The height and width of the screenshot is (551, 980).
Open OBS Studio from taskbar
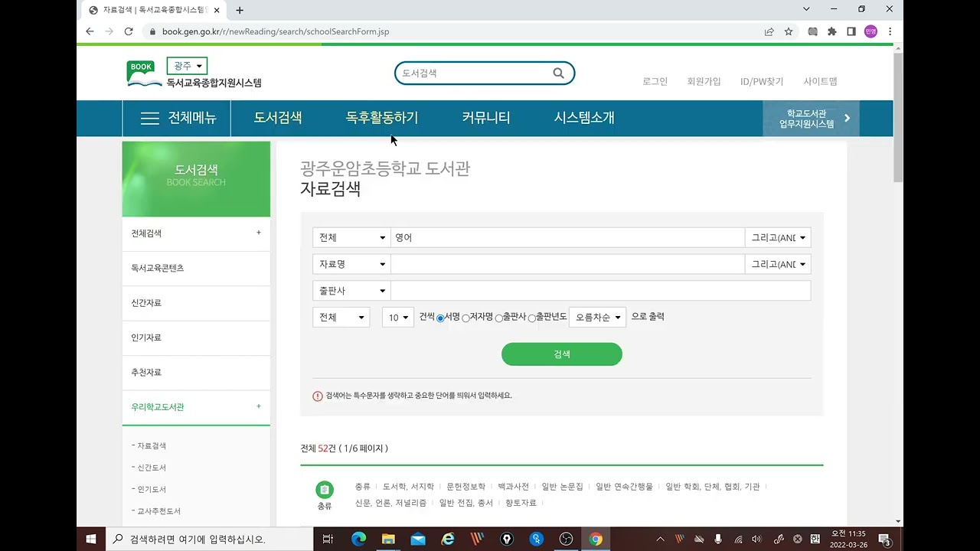tap(566, 539)
